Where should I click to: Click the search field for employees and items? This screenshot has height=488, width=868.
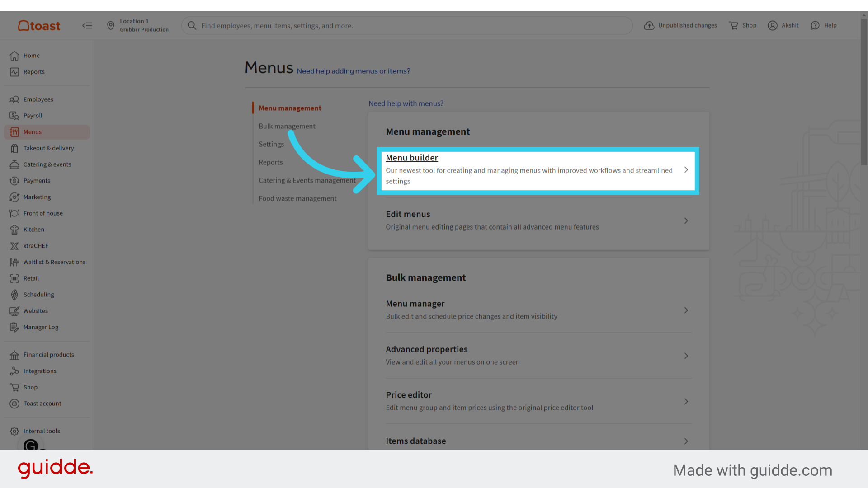coord(407,26)
